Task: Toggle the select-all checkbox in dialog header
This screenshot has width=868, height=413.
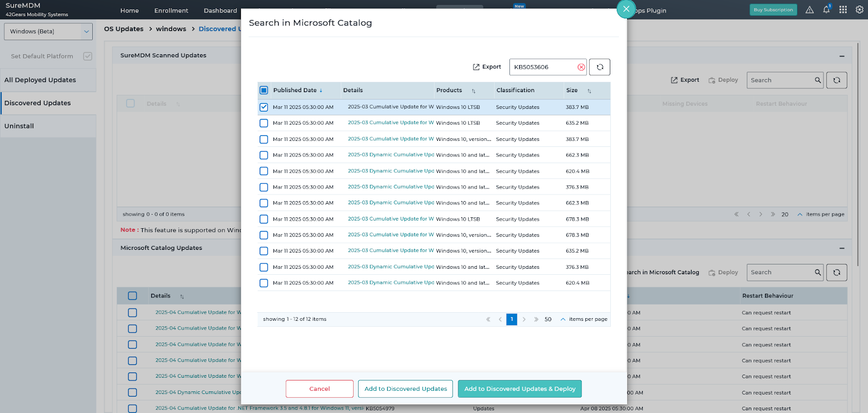Action: click(264, 91)
